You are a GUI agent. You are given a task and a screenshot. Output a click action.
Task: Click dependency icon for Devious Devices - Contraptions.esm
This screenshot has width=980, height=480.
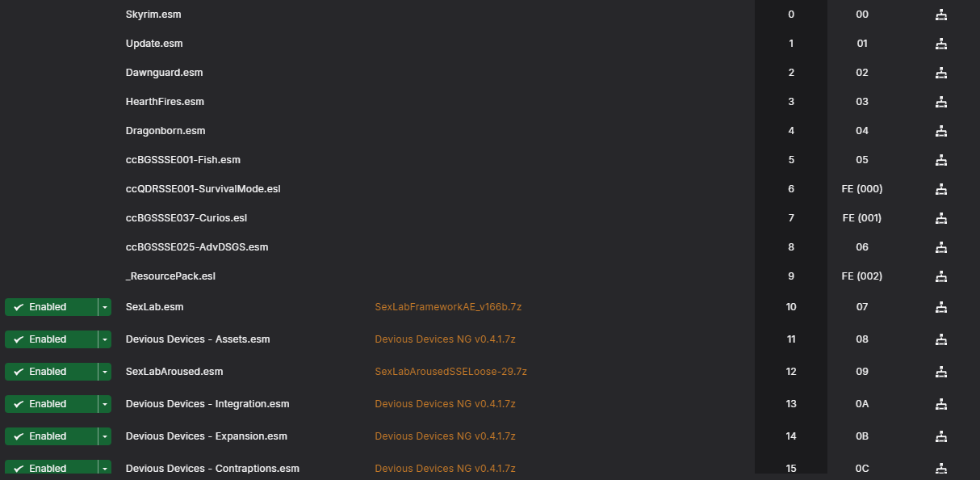940,469
